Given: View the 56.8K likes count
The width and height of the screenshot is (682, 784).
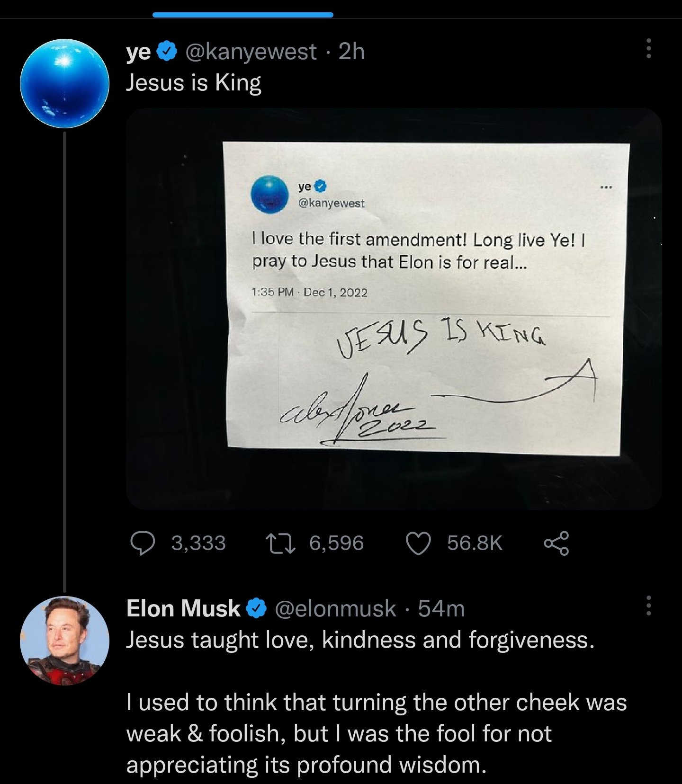Looking at the screenshot, I should pos(475,543).
